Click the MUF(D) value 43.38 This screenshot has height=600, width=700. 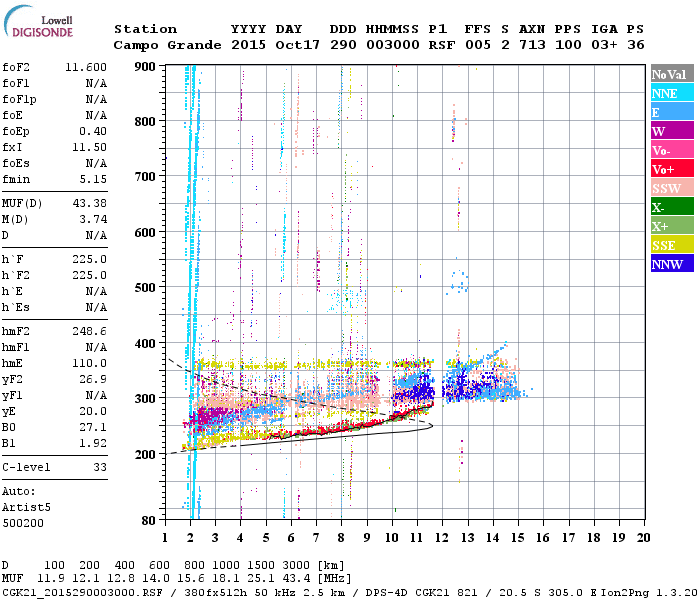coord(89,204)
